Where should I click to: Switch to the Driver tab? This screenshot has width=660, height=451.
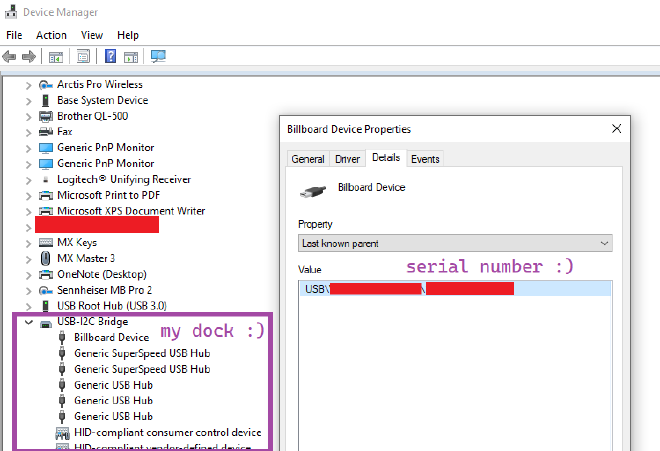click(x=347, y=159)
